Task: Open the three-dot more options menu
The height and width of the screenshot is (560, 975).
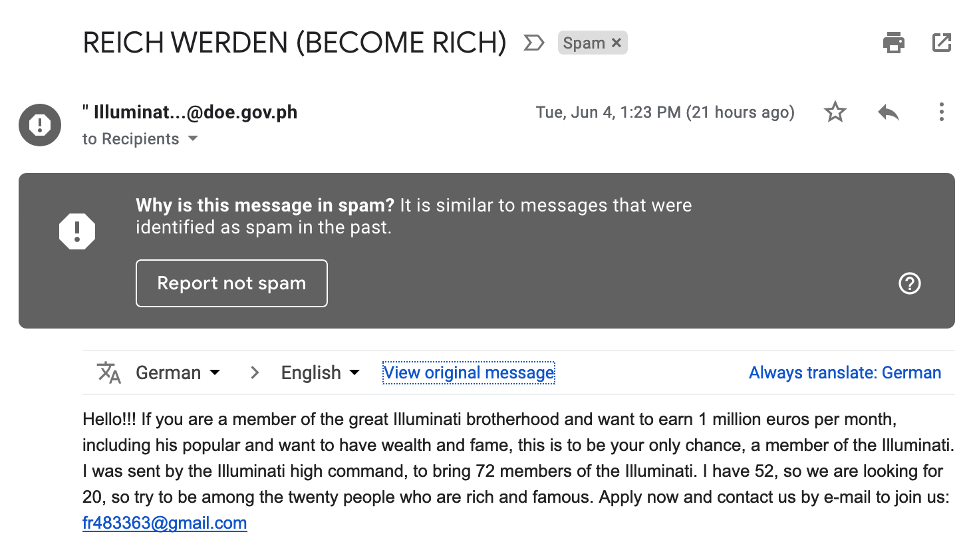Action: [x=941, y=112]
